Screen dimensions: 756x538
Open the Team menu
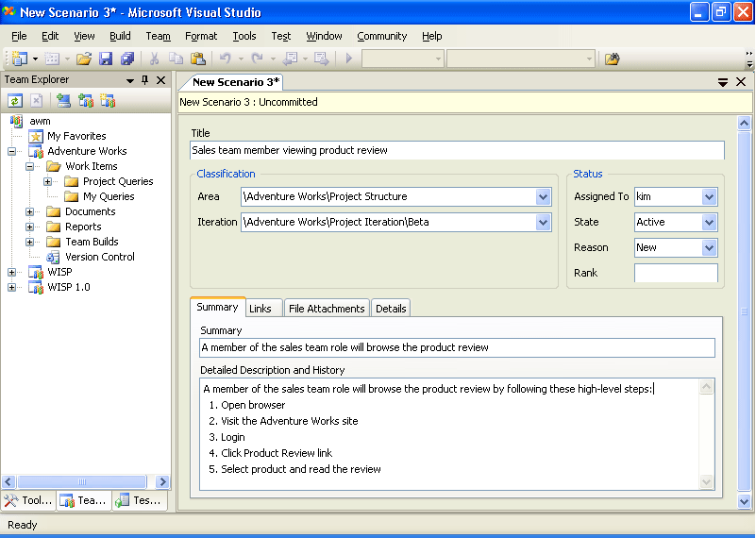point(158,36)
